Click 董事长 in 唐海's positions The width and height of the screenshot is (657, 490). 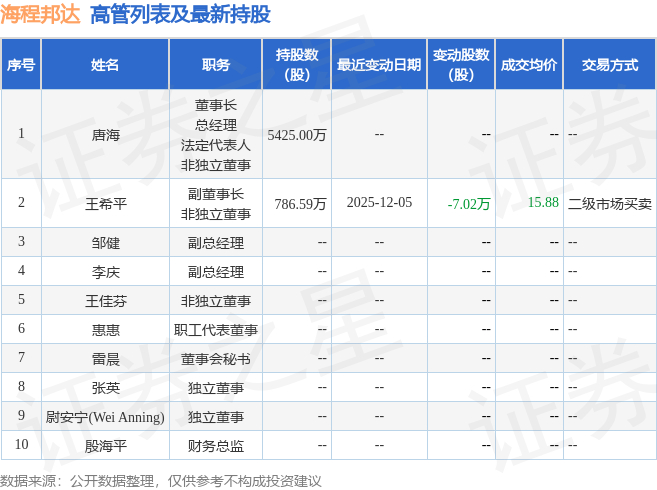[x=216, y=105]
